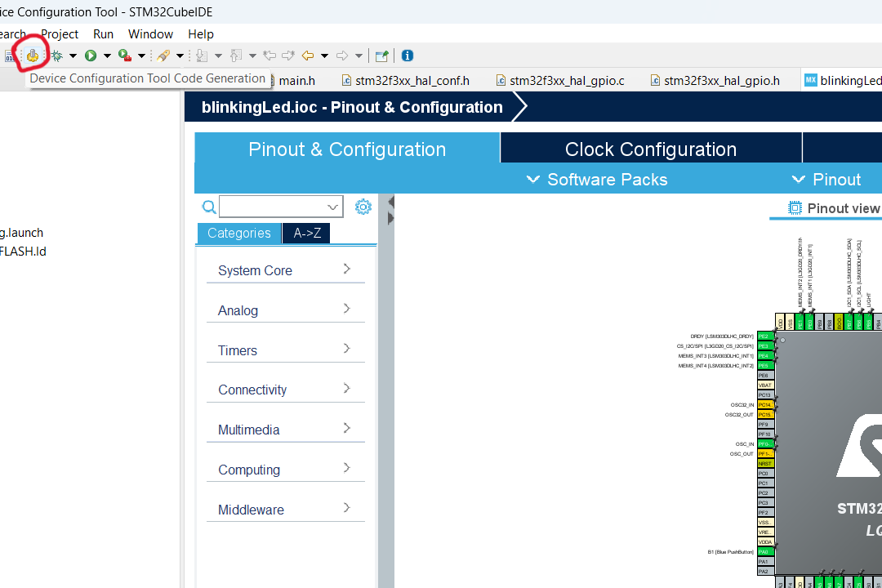Switch to the Clock Configuration tab

tap(650, 147)
